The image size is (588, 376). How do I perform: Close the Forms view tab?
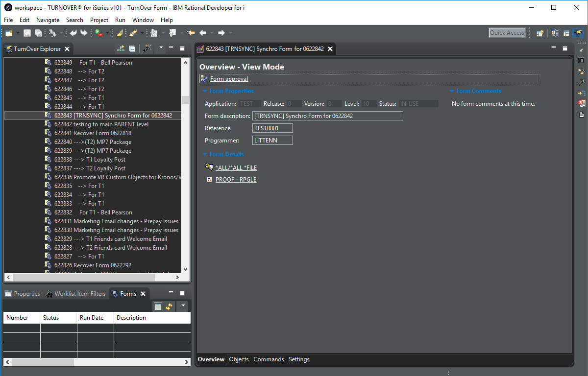[143, 294]
